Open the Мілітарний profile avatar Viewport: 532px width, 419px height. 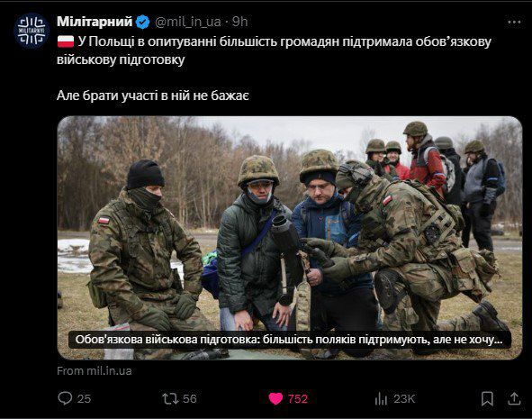tap(32, 31)
